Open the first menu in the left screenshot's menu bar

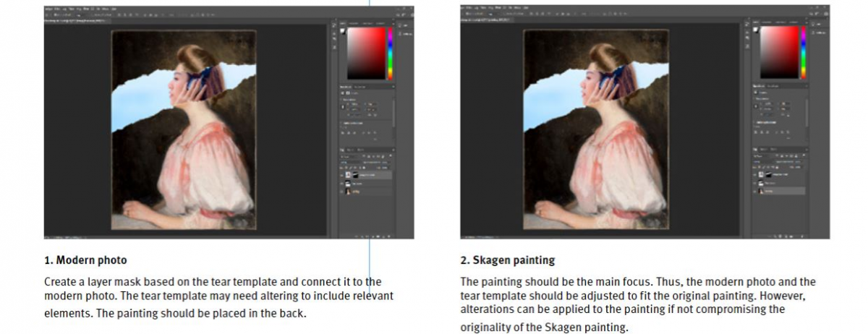[48, 9]
